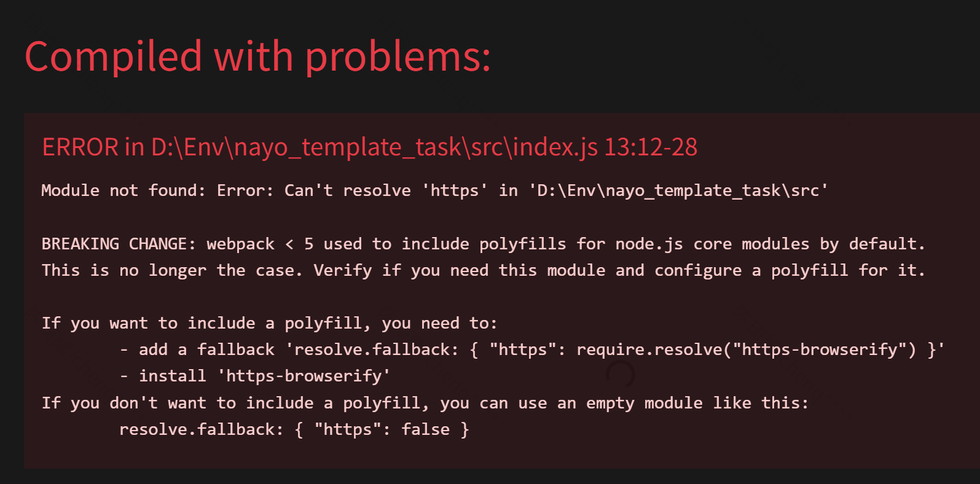Viewport: 980px width, 484px height.
Task: Click the loading spinner circle icon
Action: coord(620,374)
